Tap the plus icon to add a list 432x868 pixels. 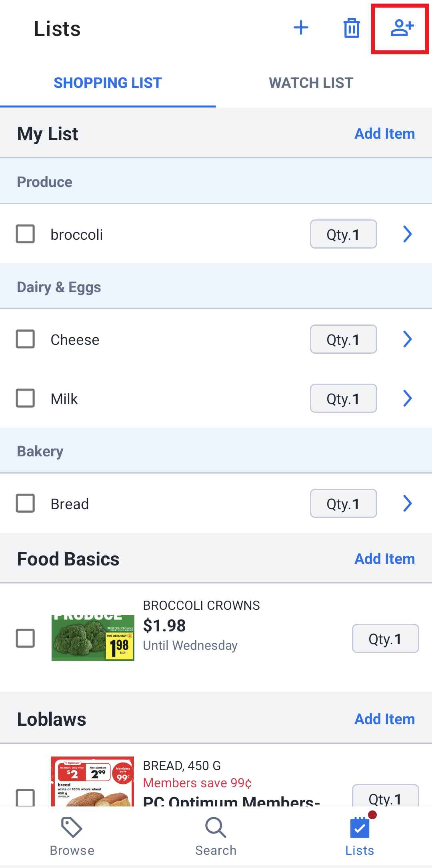(x=301, y=28)
